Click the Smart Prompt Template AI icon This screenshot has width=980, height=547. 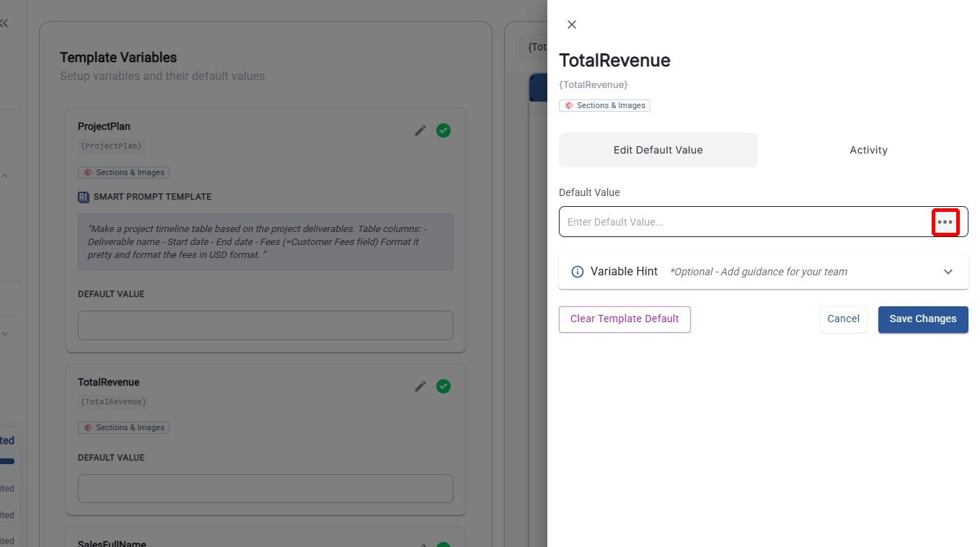tap(84, 197)
